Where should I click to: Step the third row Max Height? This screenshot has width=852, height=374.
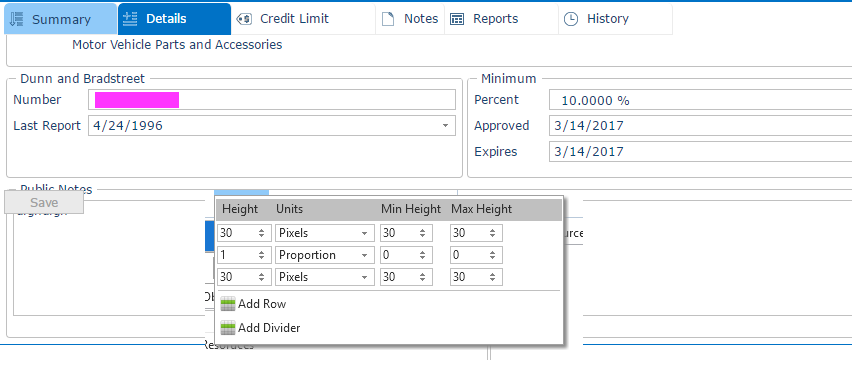click(492, 277)
